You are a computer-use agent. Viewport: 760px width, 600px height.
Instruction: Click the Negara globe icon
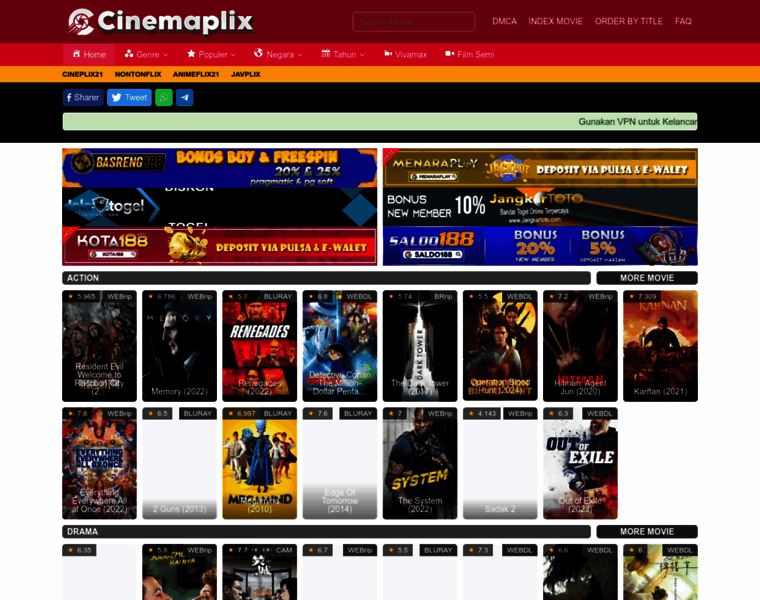258,53
